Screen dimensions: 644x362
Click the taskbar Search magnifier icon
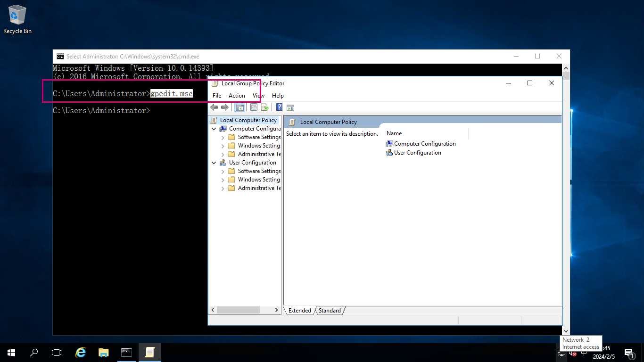(34, 353)
